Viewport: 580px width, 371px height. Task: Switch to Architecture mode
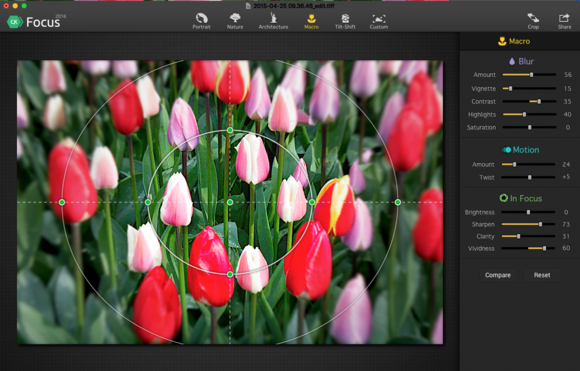(x=273, y=21)
